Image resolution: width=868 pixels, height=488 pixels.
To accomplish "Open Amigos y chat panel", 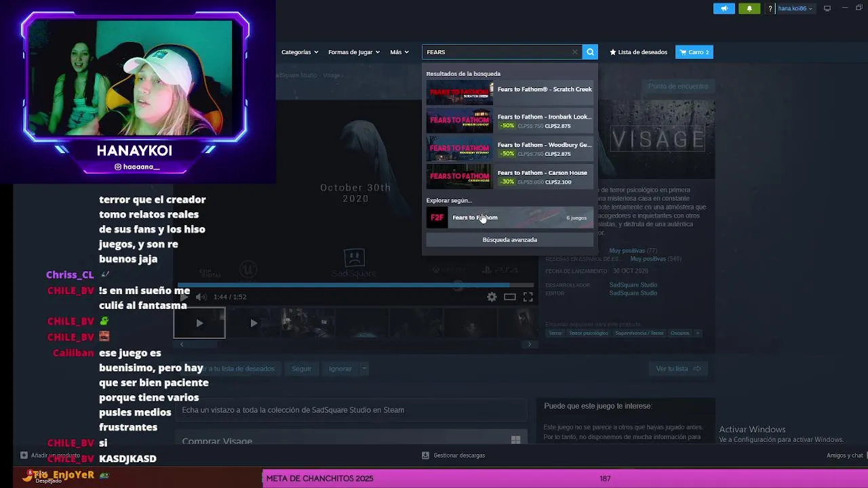I will (844, 455).
